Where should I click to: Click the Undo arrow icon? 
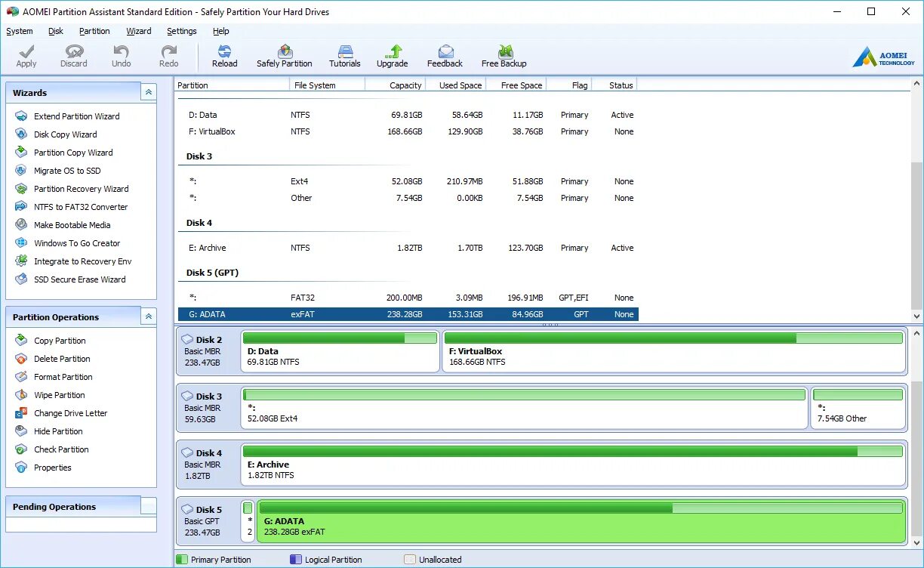121,51
